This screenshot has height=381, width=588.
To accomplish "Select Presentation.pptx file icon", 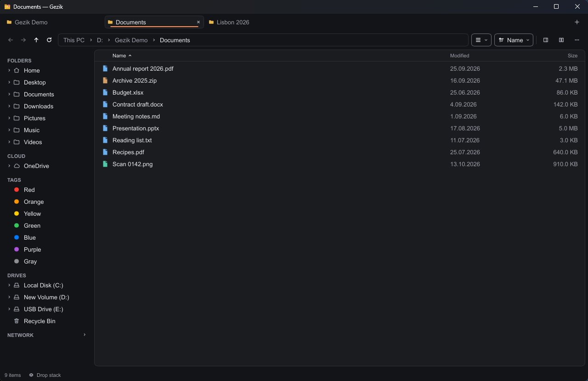I will tap(105, 128).
